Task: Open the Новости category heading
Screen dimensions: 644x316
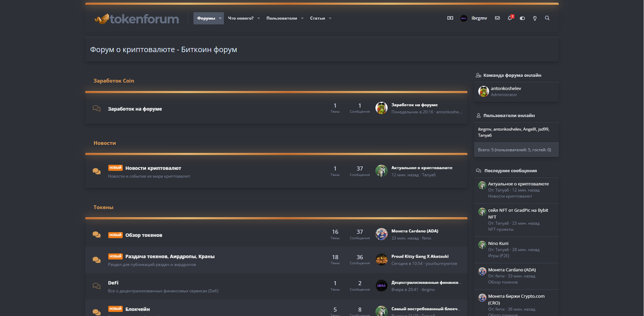Action: tap(105, 143)
